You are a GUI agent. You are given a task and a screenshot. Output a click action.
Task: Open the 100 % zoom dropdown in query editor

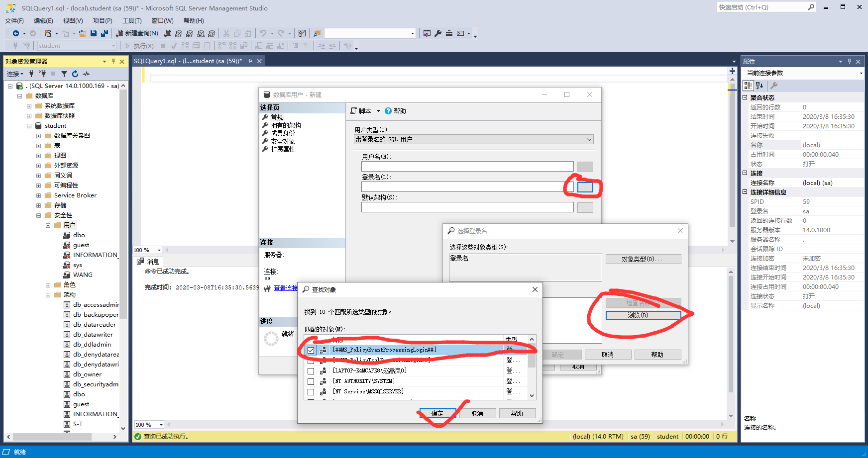[159, 250]
